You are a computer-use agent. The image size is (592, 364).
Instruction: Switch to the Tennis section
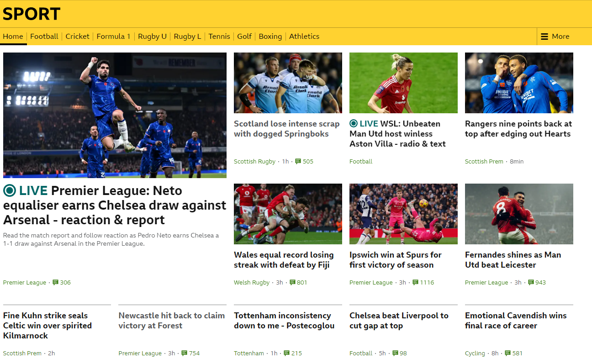[219, 37]
